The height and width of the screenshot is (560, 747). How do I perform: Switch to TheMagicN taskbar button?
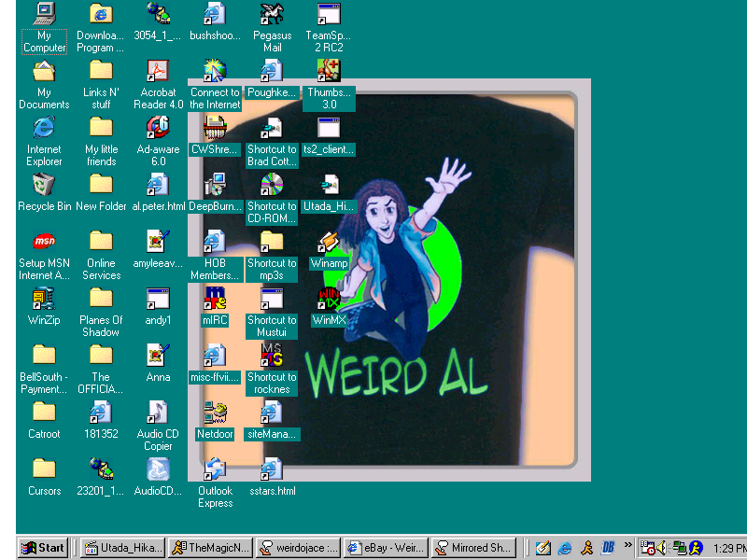pyautogui.click(x=211, y=548)
